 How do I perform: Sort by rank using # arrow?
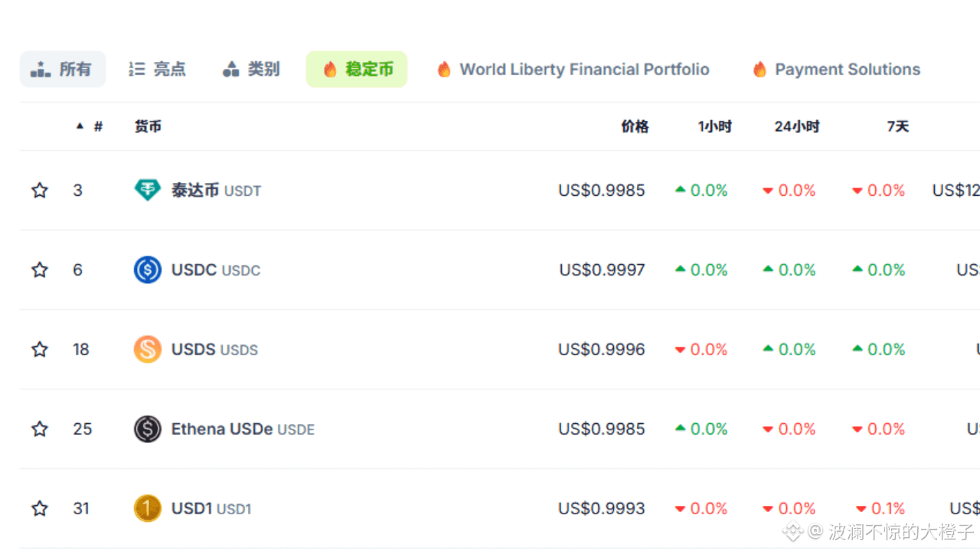80,126
